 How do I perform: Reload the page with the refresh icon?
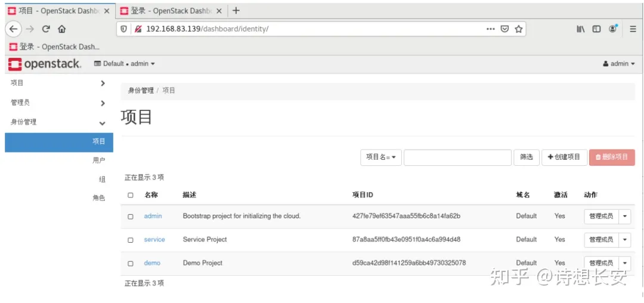tap(46, 29)
